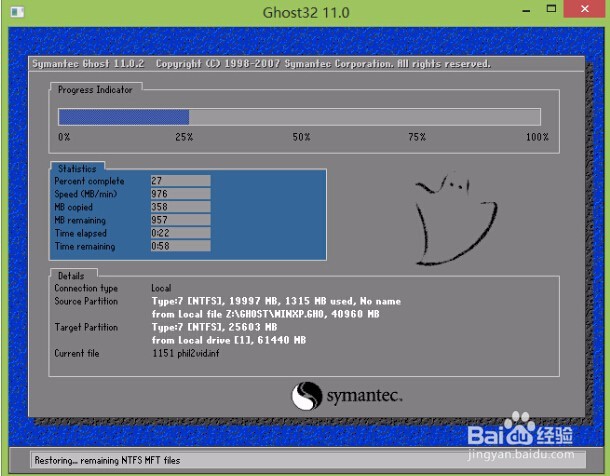This screenshot has width=610, height=476.
Task: Click the MB remaining label
Action: (80, 220)
